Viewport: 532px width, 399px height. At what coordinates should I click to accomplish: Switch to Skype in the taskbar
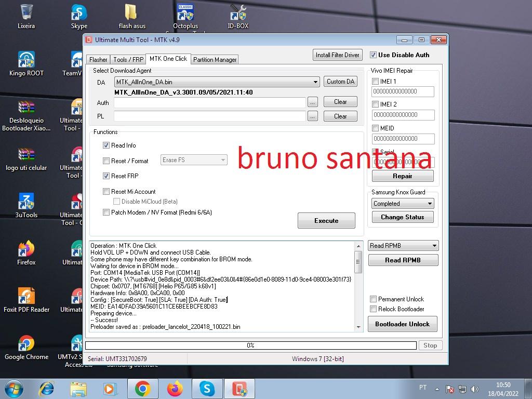pyautogui.click(x=207, y=389)
